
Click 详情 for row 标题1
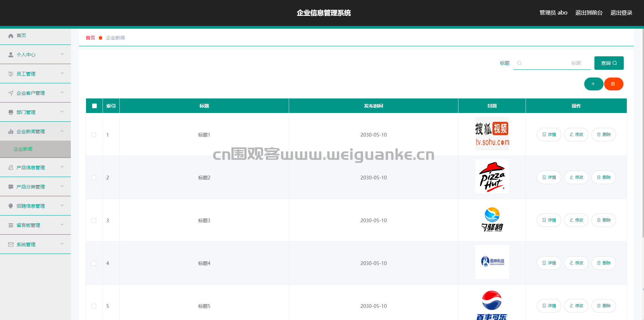click(x=549, y=135)
